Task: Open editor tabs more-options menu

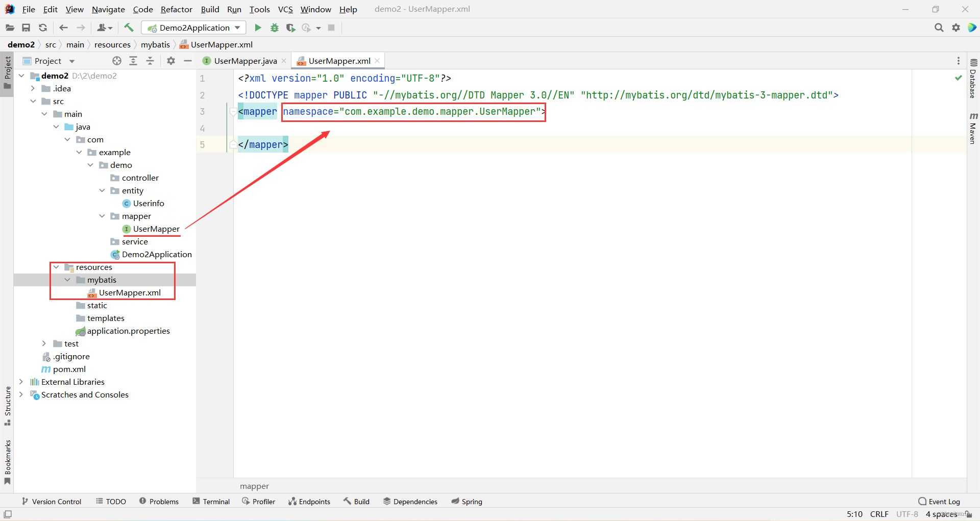Action: 959,61
